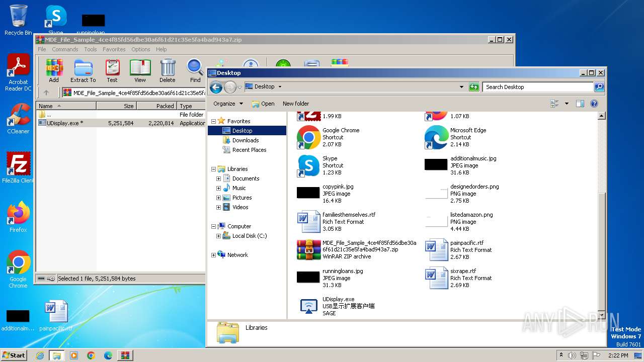Viewport: 644px width, 362px height.
Task: Open WinRAR File menu
Action: click(x=42, y=49)
